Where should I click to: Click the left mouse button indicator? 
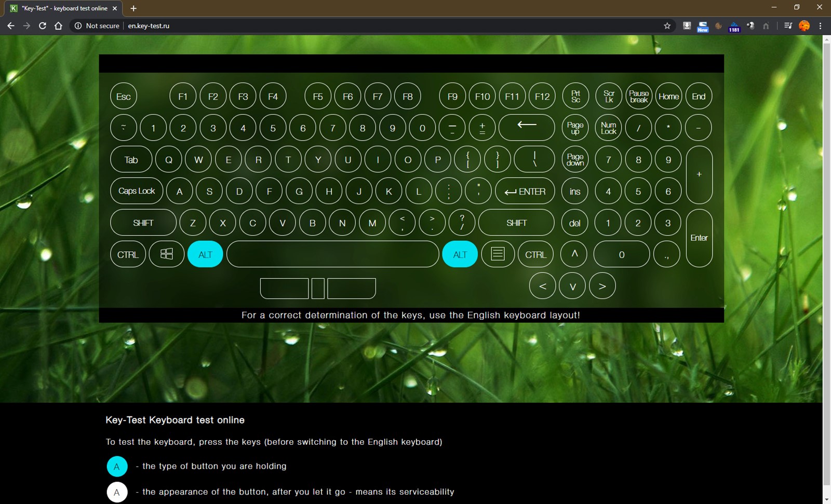[x=284, y=288]
